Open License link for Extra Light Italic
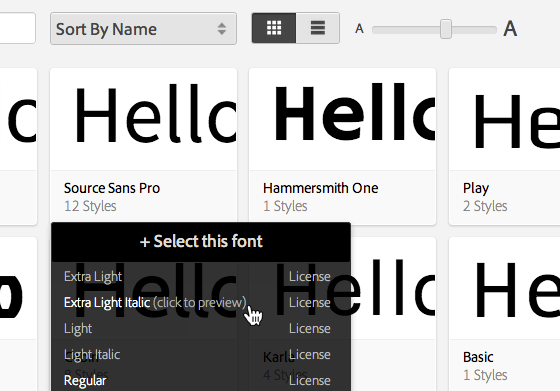The image size is (560, 391). 309,302
